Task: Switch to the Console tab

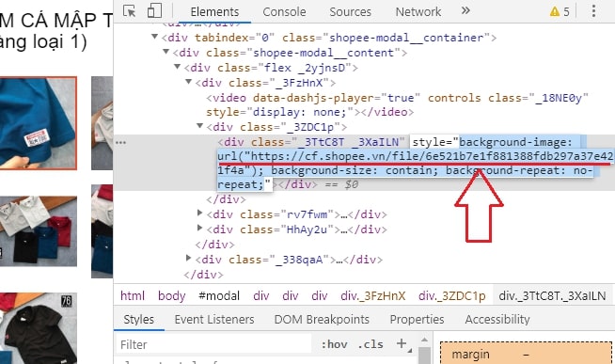Action: tap(284, 12)
